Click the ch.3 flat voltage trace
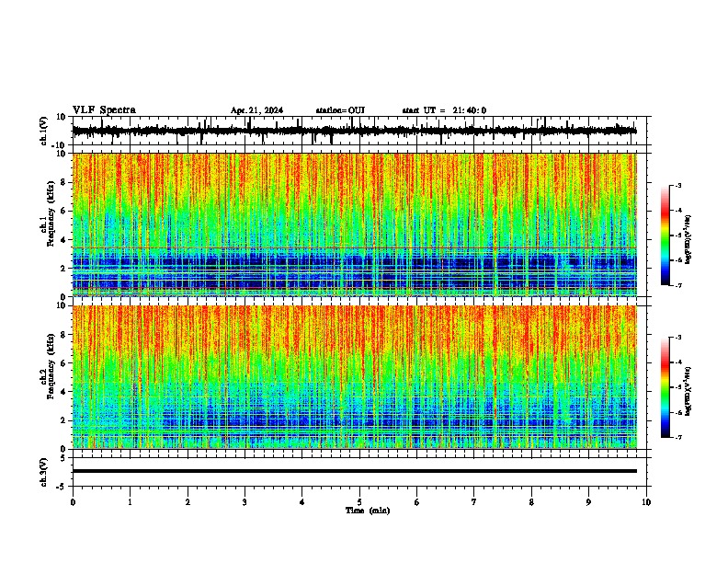The width and height of the screenshot is (728, 563). click(355, 471)
